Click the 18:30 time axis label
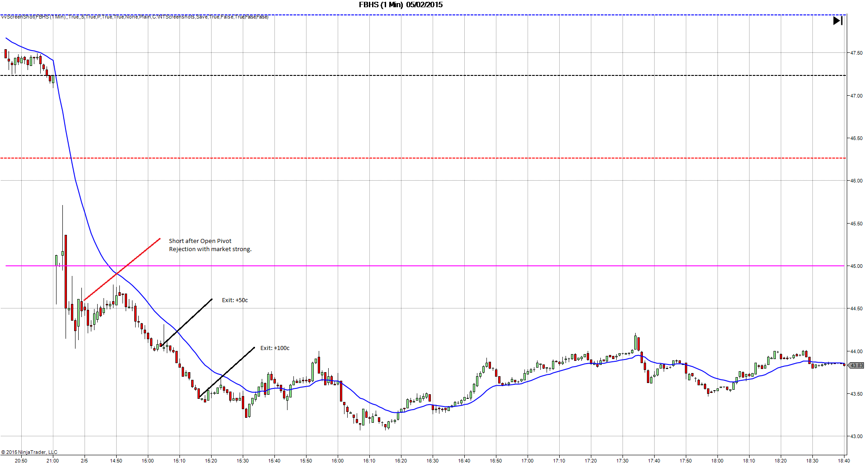Viewport: 868px width, 467px height. (x=812, y=461)
